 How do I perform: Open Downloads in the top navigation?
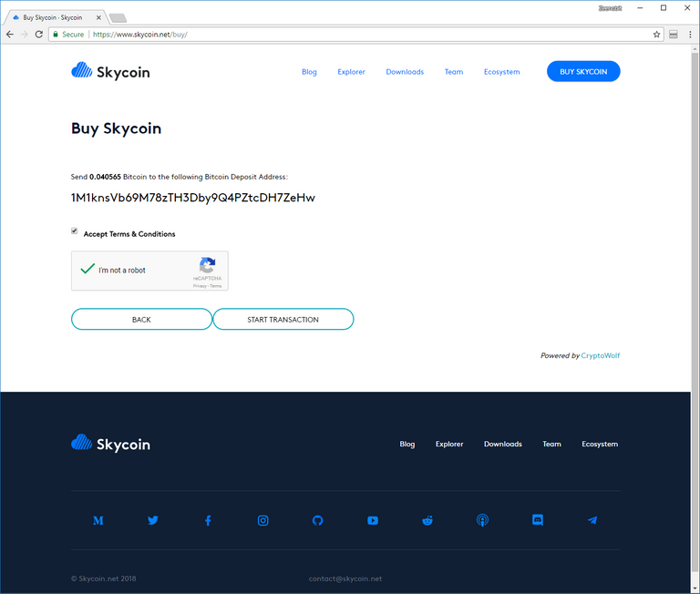[x=405, y=72]
